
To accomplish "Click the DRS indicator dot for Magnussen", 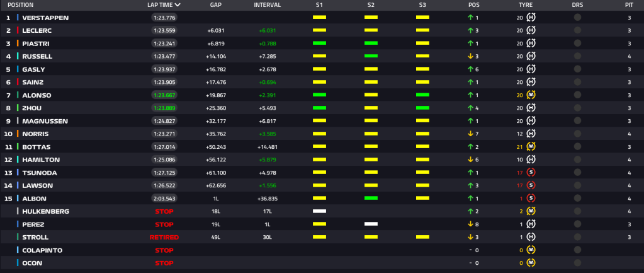I will click(x=577, y=121).
